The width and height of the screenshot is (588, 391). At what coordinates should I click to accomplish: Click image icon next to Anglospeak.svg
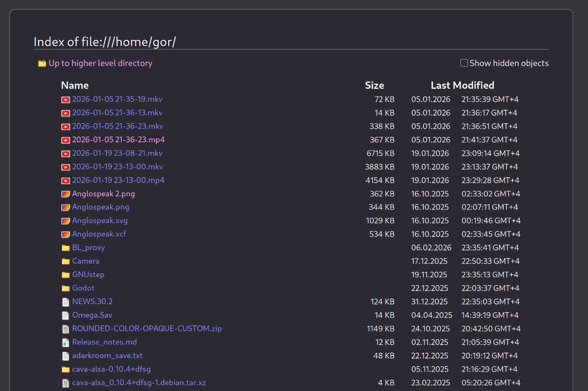coord(66,221)
